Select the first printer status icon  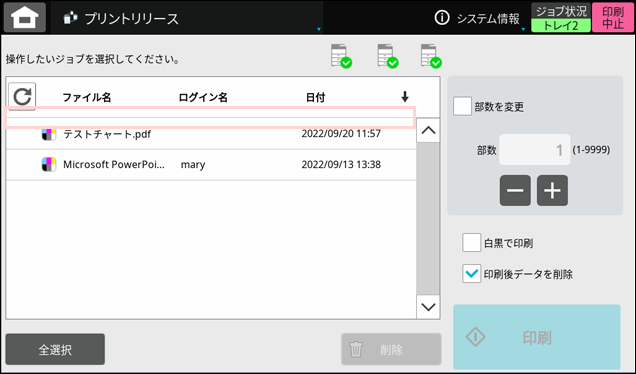click(x=341, y=56)
